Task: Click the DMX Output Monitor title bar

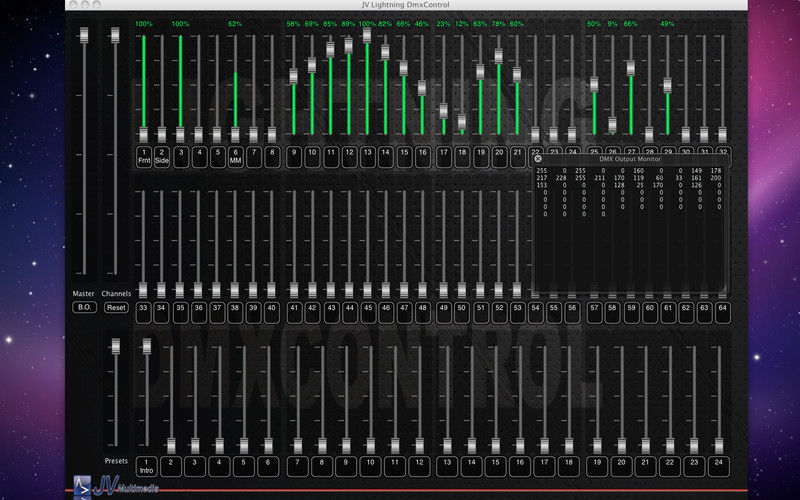Action: tap(631, 159)
